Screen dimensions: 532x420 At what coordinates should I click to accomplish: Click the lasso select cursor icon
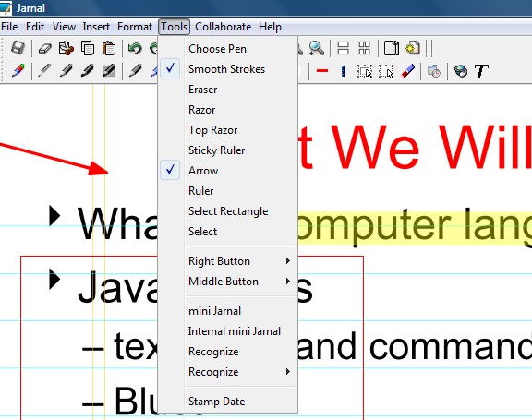click(x=386, y=71)
